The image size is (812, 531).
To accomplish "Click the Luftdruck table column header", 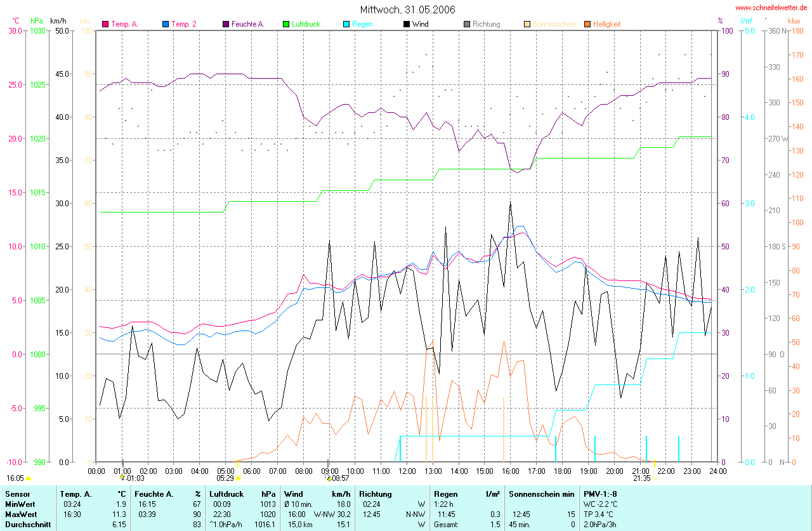I will click(x=227, y=494).
